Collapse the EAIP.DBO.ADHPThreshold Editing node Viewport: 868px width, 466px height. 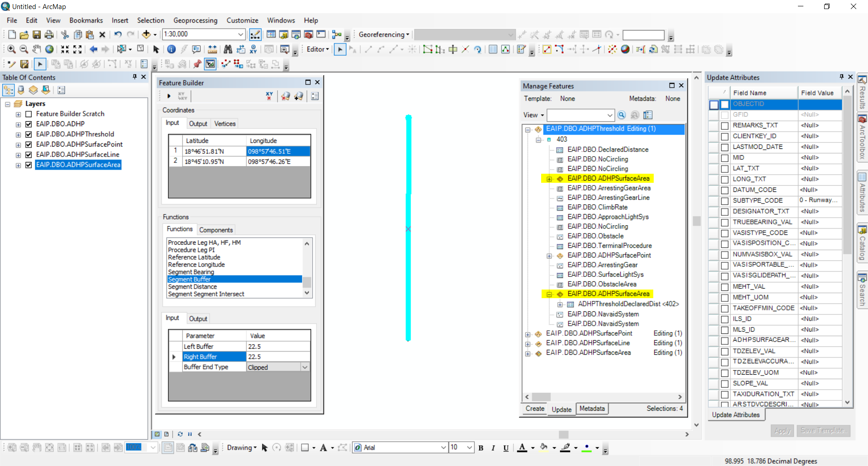pos(528,129)
